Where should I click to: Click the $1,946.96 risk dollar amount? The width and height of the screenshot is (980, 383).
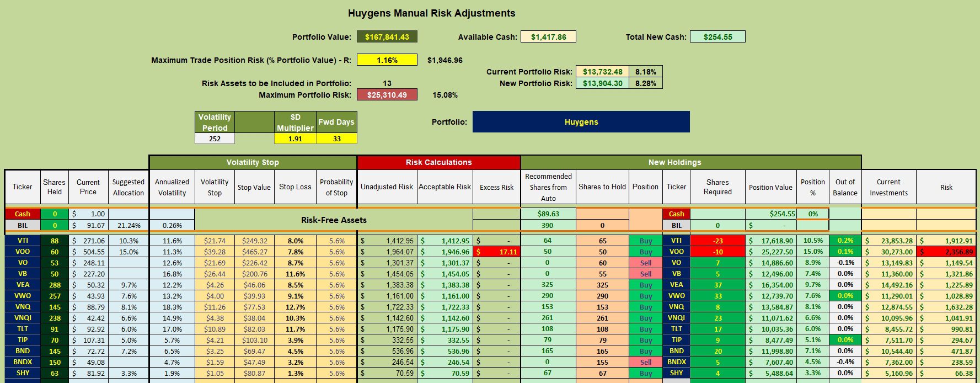click(445, 60)
